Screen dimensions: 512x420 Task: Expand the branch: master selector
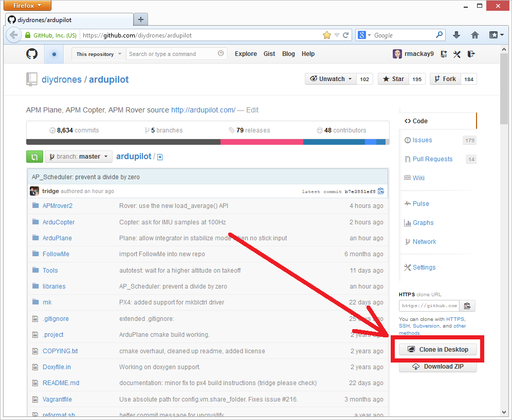click(78, 157)
